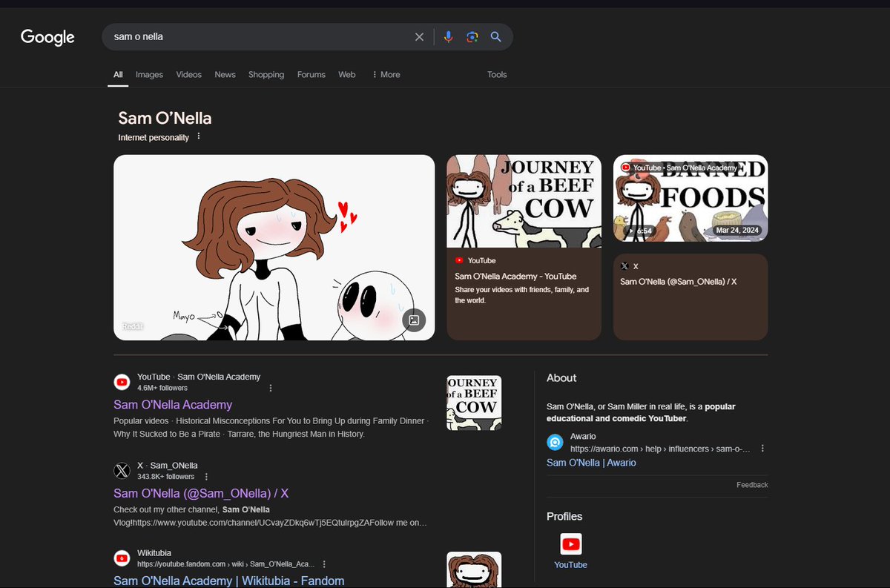890x588 pixels.
Task: Open three-dot menu for X followers result
Action: [x=206, y=477]
